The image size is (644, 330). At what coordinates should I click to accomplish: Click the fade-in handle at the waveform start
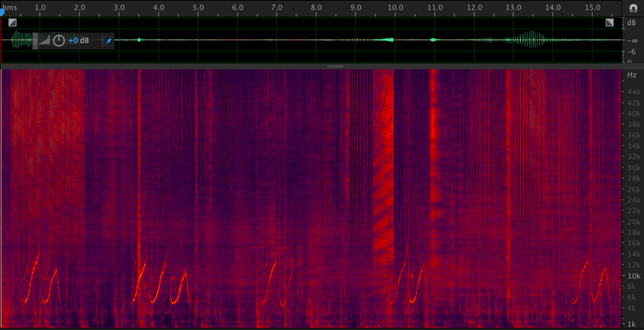[13, 22]
